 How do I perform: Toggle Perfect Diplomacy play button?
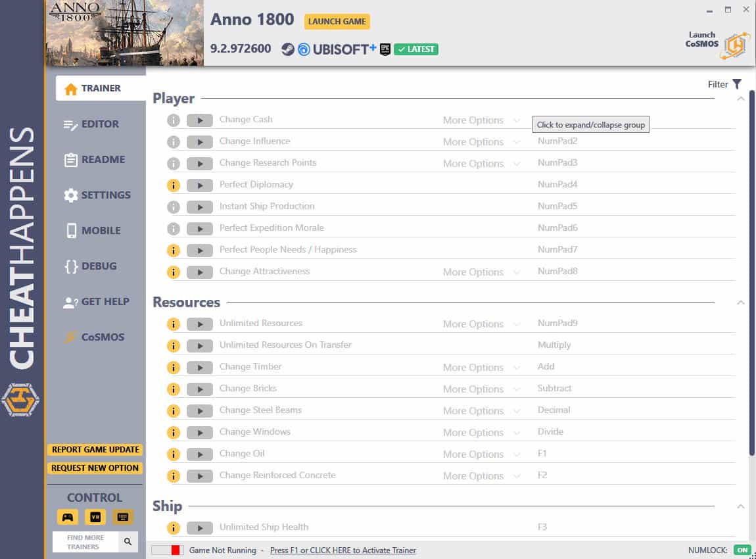click(x=200, y=185)
